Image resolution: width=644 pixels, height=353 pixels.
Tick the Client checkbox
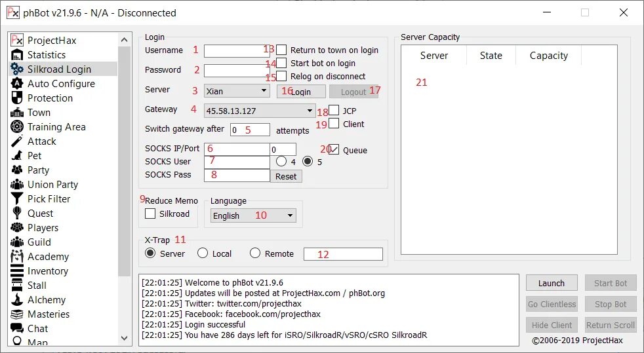334,123
